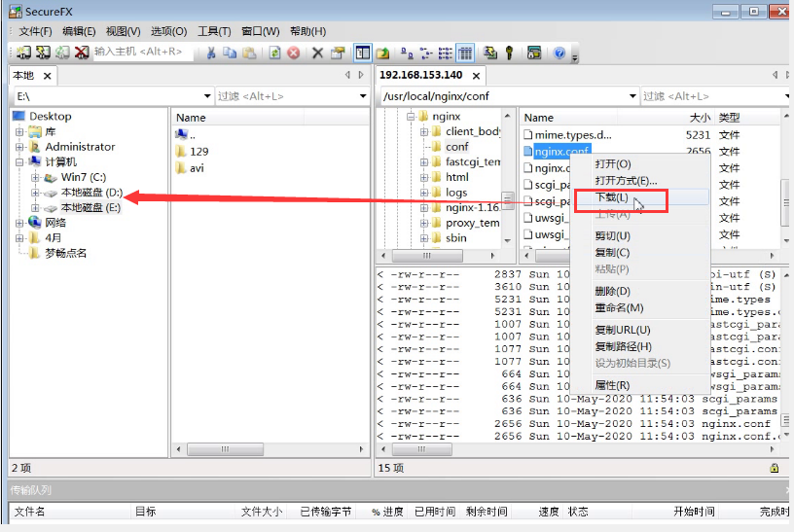Screen dimensions: 794x532
Task: Open the 帮助(H) menu
Action: pyautogui.click(x=307, y=31)
